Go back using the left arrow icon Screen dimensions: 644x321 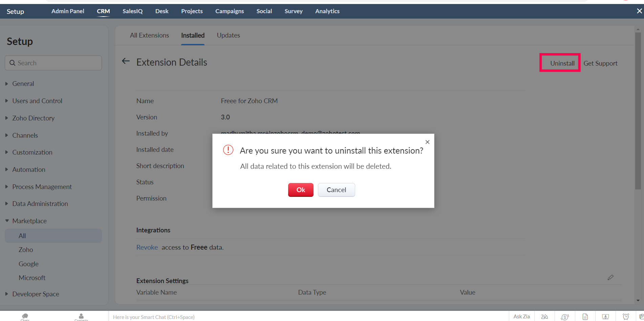126,61
